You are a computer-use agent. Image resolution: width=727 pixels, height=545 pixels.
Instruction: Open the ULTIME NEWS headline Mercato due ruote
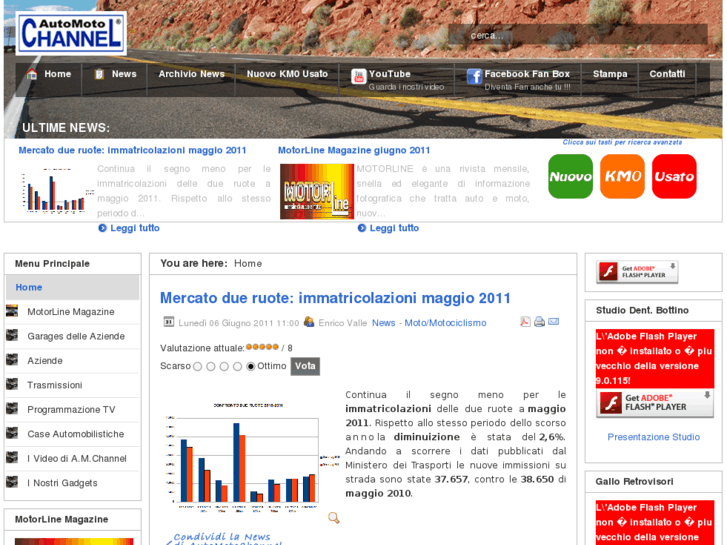click(132, 150)
